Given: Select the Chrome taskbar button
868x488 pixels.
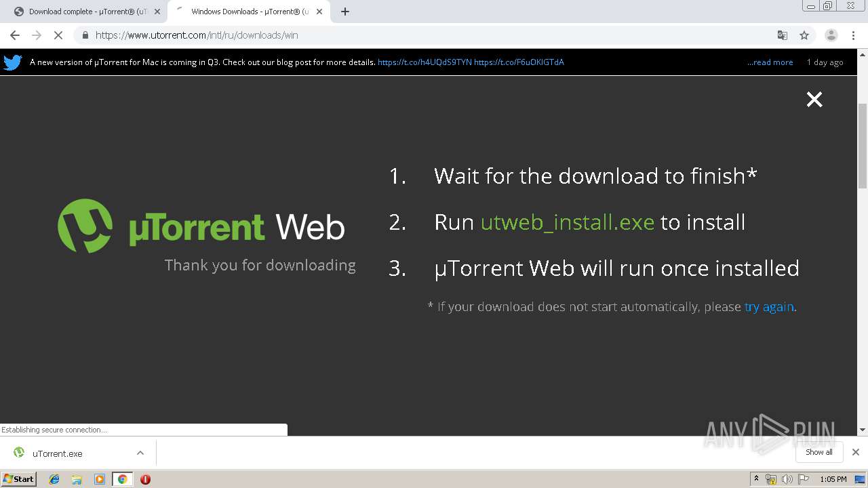Looking at the screenshot, I should pos(122,479).
